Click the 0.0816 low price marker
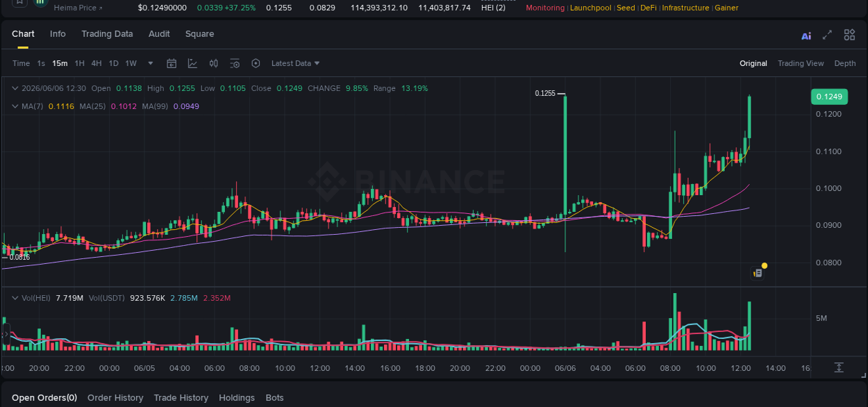The height and width of the screenshot is (407, 868). (19, 257)
